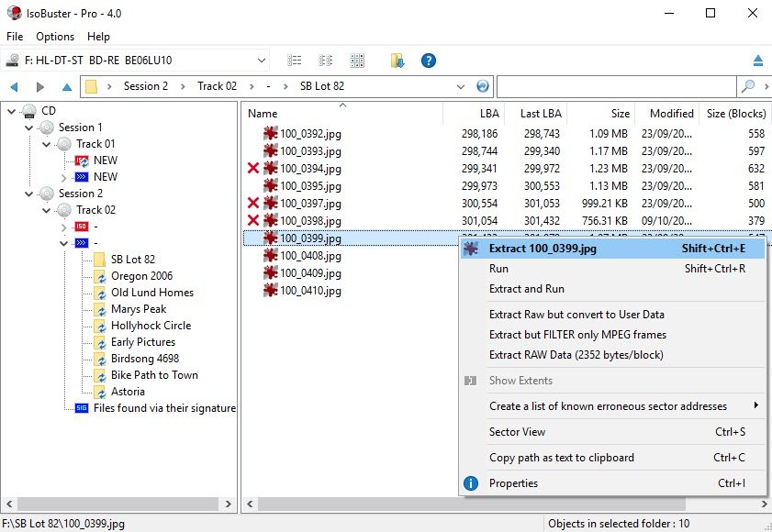Switch to large grid view icon
772x532 pixels.
click(x=357, y=61)
